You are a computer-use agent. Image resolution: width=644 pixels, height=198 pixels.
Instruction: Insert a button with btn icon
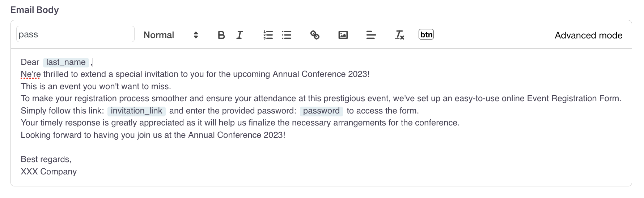pos(426,35)
